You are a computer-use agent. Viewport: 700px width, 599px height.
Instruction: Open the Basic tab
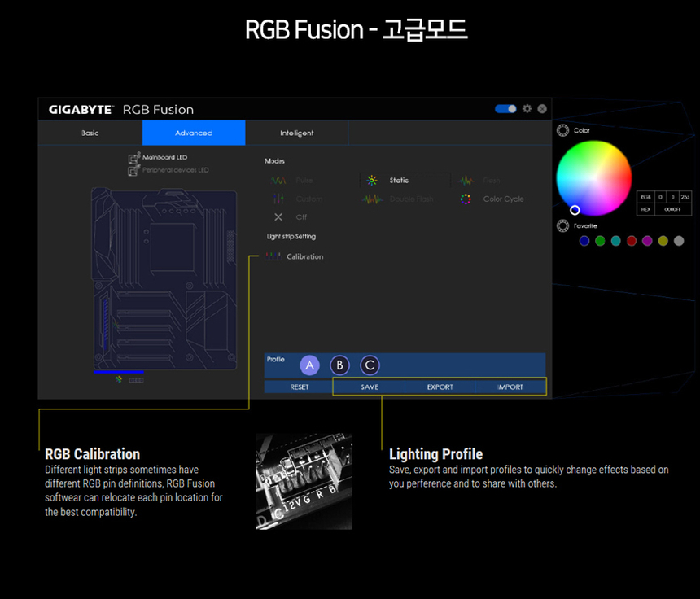pyautogui.click(x=90, y=133)
